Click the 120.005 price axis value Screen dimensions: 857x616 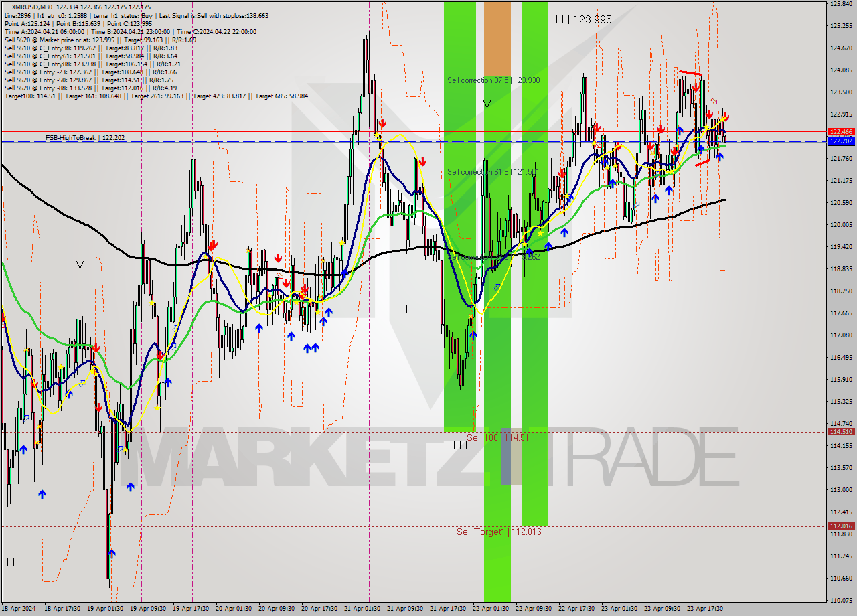pos(841,225)
